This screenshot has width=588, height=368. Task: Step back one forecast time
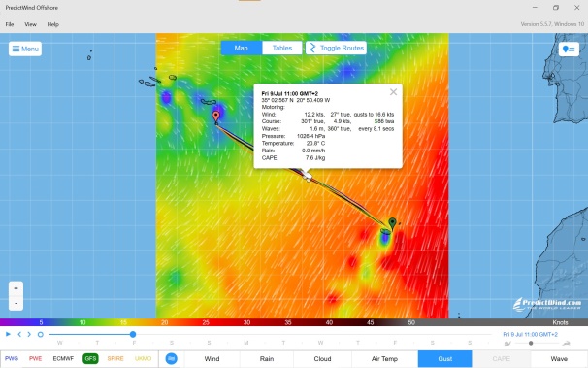(x=19, y=334)
